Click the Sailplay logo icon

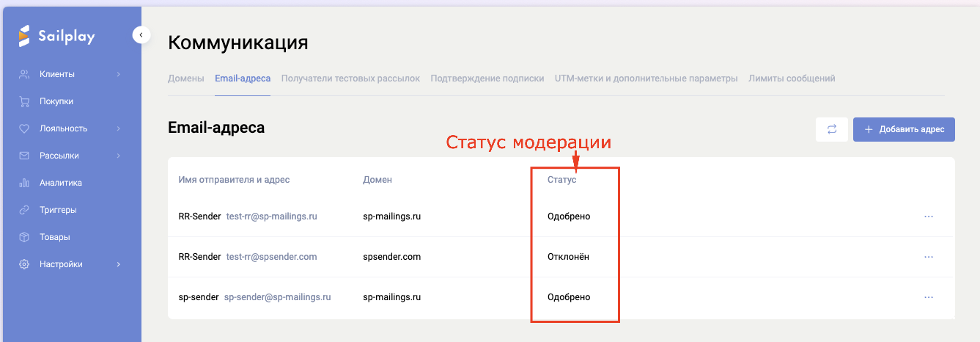pos(24,35)
